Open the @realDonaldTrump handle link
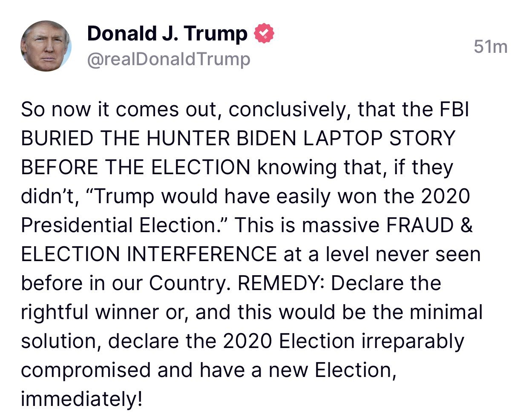Image resolution: width=529 pixels, height=420 pixels. 169,59
